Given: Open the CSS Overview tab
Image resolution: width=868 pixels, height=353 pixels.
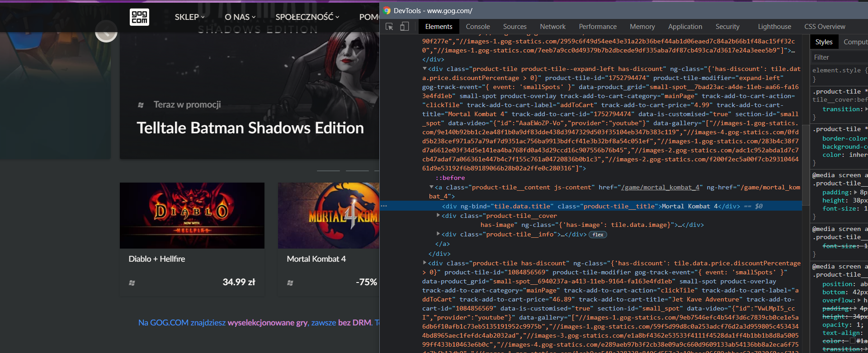Looking at the screenshot, I should click(825, 27).
